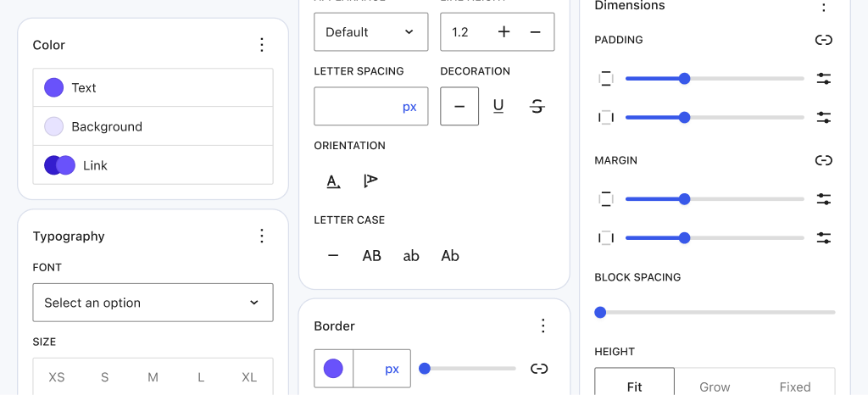This screenshot has width=868, height=395.
Task: Open Border panel options menu
Action: click(543, 325)
